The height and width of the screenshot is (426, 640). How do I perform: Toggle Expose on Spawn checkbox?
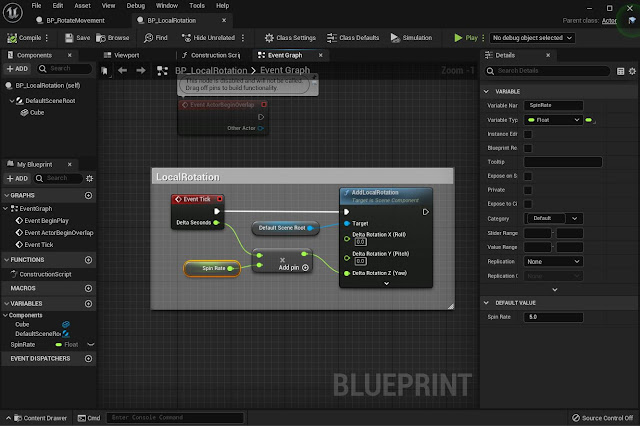528,176
